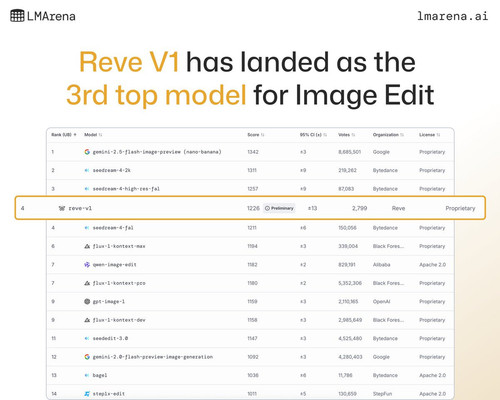500x400 pixels.
Task: Click Apache 2.0 license in qwen-image-edit row
Action: coord(432,265)
